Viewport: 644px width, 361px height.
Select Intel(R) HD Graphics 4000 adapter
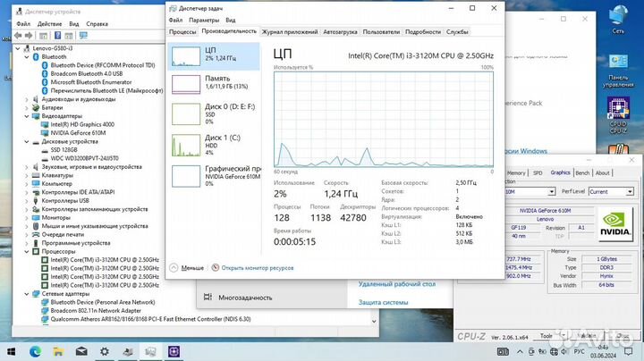pyautogui.click(x=82, y=124)
